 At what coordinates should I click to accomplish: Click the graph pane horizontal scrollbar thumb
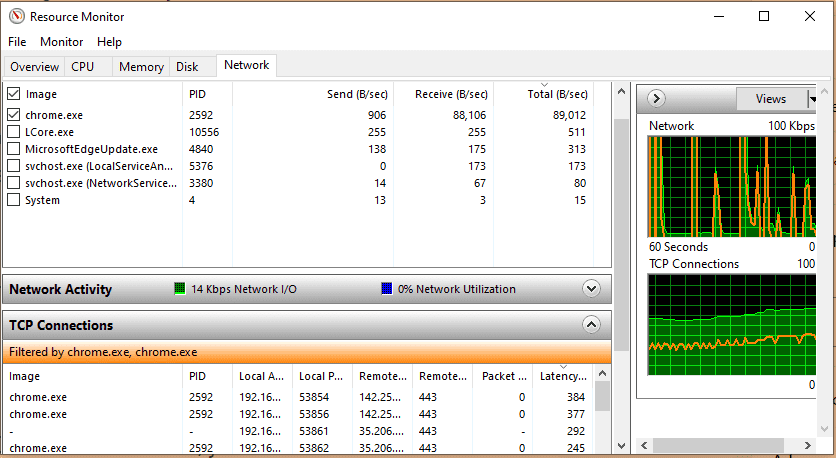click(x=718, y=445)
